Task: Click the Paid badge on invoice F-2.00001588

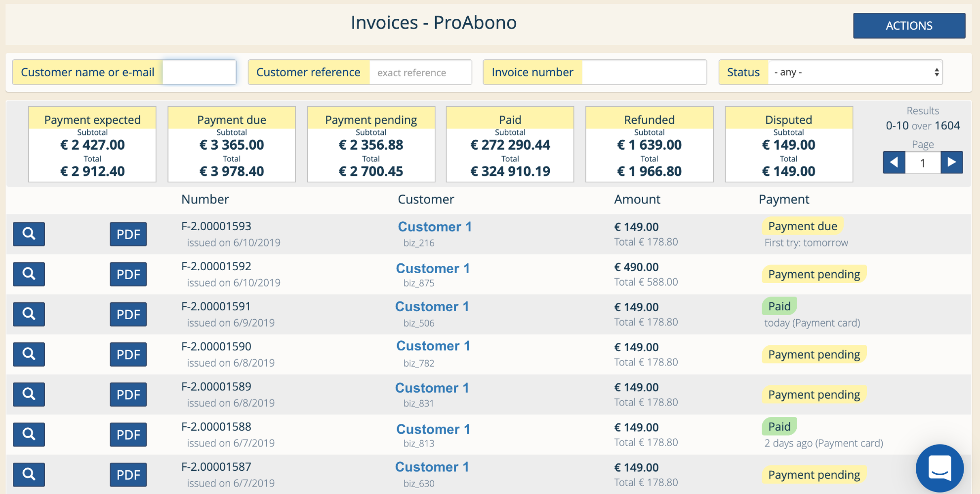Action: click(x=779, y=426)
